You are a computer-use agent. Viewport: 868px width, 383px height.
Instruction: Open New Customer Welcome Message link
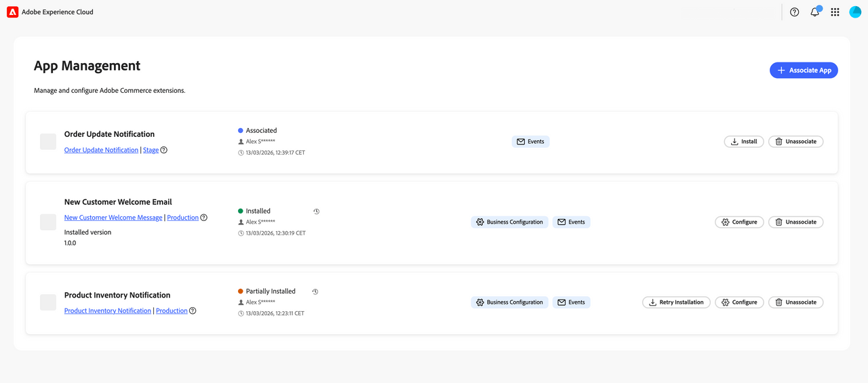pos(113,218)
